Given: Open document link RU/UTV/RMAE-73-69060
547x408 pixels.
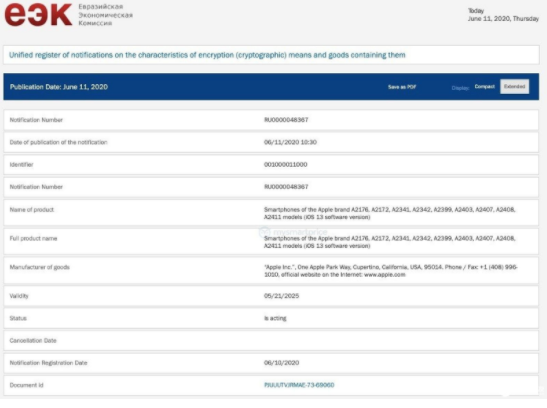Looking at the screenshot, I should (x=299, y=385).
